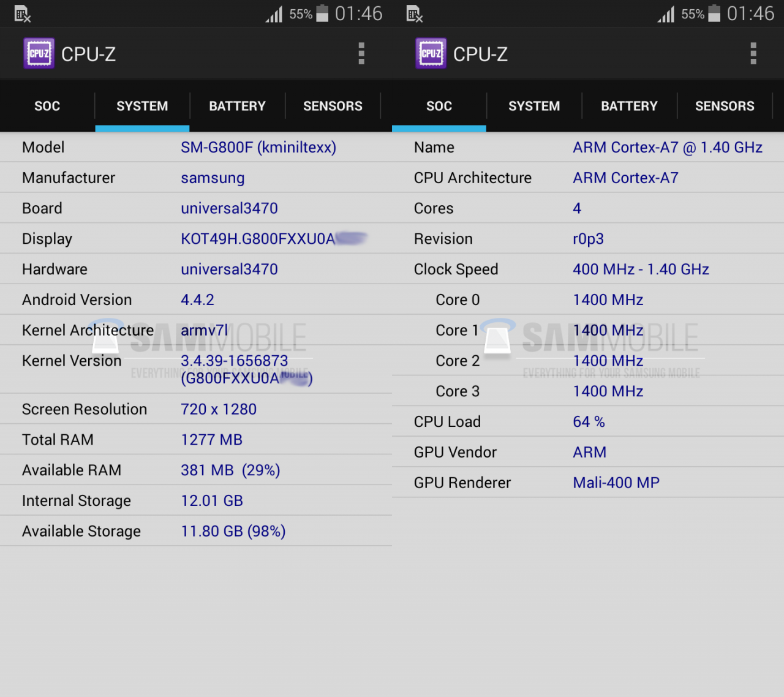Tap the CPU Load label

click(x=447, y=422)
